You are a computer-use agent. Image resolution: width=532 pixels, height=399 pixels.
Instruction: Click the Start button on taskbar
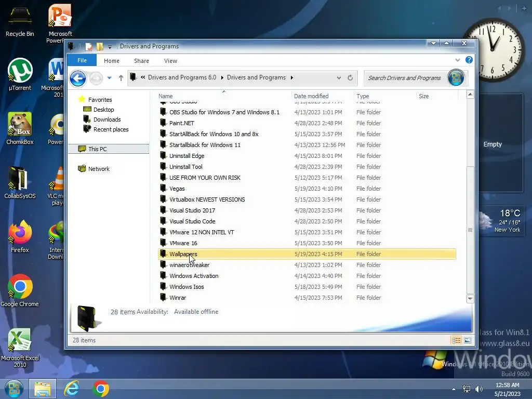(14, 389)
